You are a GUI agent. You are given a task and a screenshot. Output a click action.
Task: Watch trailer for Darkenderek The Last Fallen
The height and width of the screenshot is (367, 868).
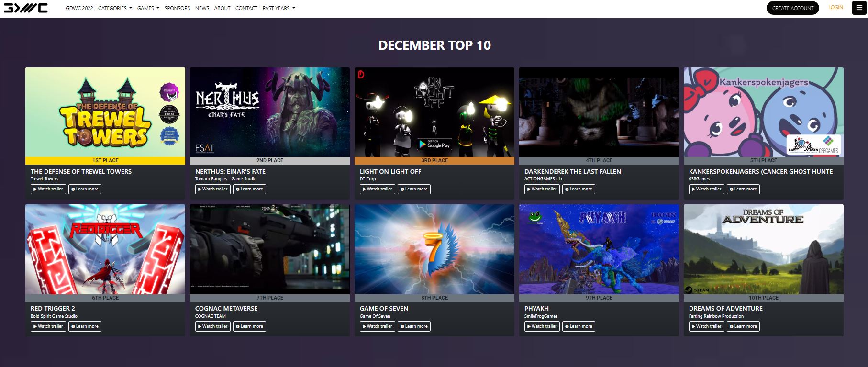point(542,189)
